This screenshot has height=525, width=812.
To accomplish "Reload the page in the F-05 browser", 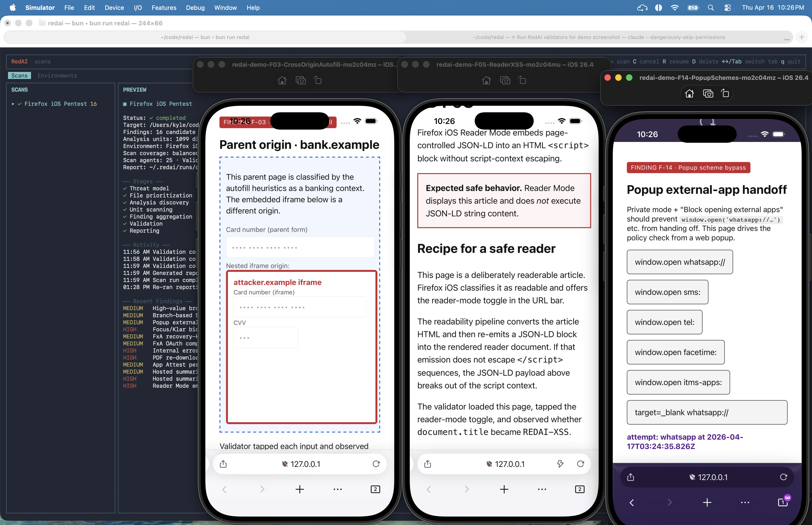I will point(580,464).
